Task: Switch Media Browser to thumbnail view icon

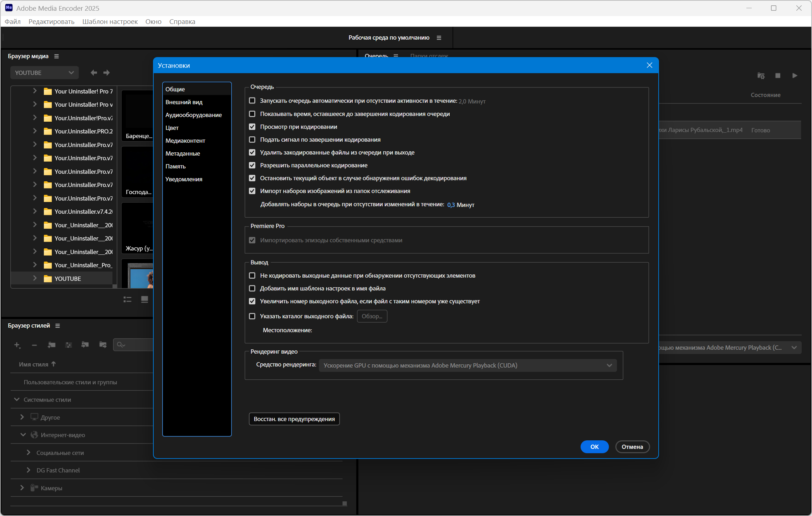Action: 144,299
